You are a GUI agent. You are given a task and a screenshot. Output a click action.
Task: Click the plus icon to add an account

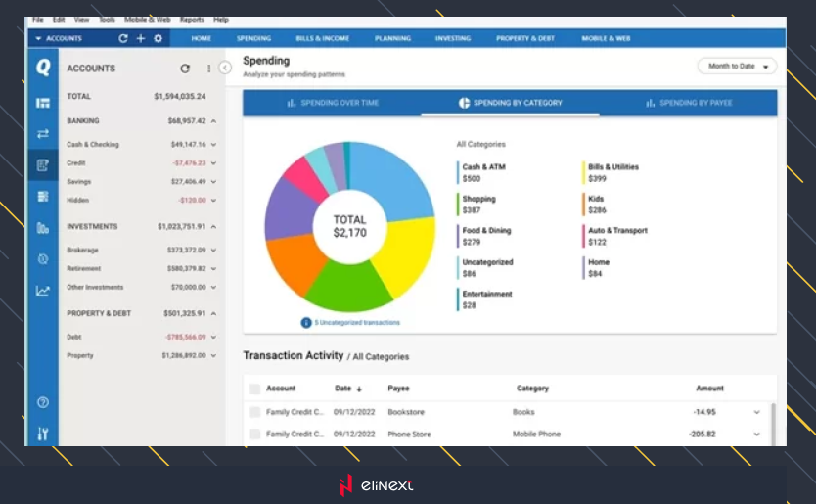[140, 39]
